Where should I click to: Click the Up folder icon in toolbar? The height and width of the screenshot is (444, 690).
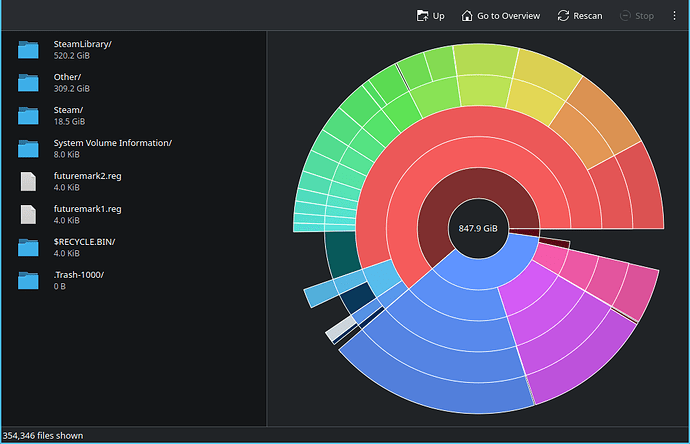[x=422, y=16]
